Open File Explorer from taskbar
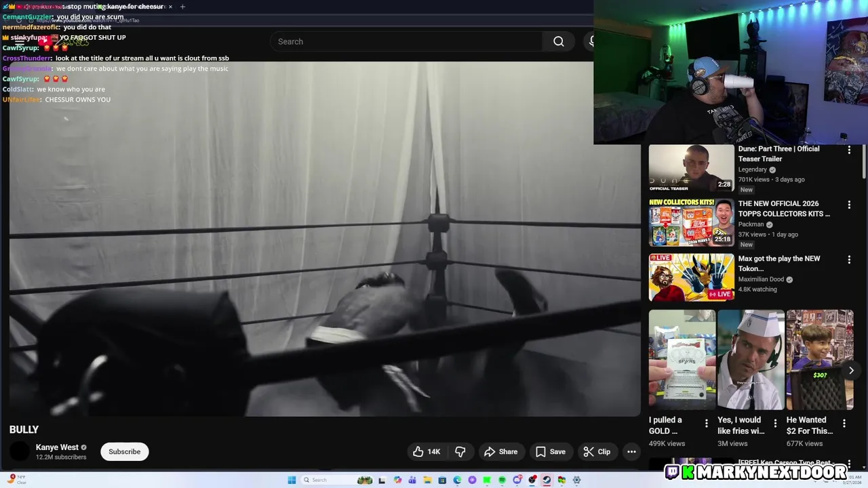The height and width of the screenshot is (488, 868). click(427, 480)
